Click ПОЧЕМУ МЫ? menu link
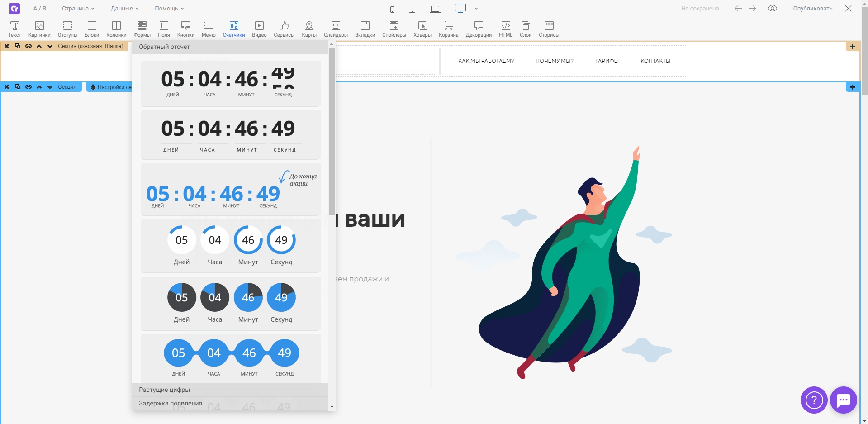The width and height of the screenshot is (868, 424). coord(554,61)
